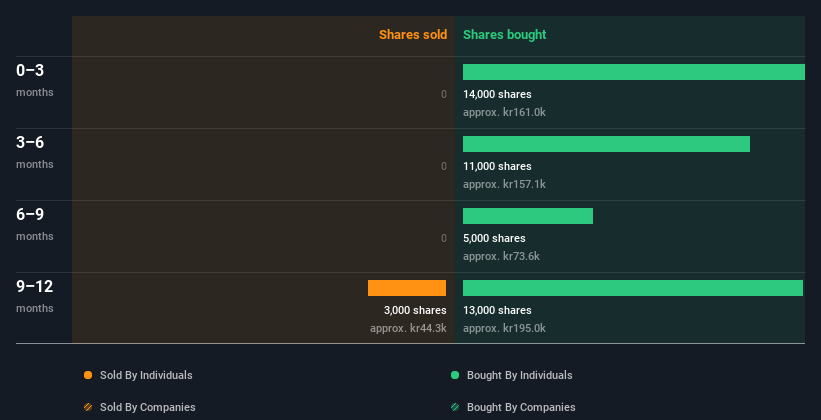
Task: Click the approx. kr73.6k value
Action: pyautogui.click(x=501, y=256)
